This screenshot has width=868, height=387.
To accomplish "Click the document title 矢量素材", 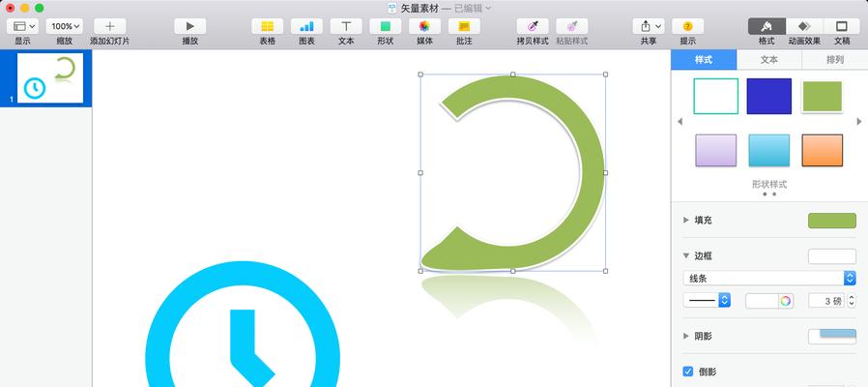I will pos(420,8).
